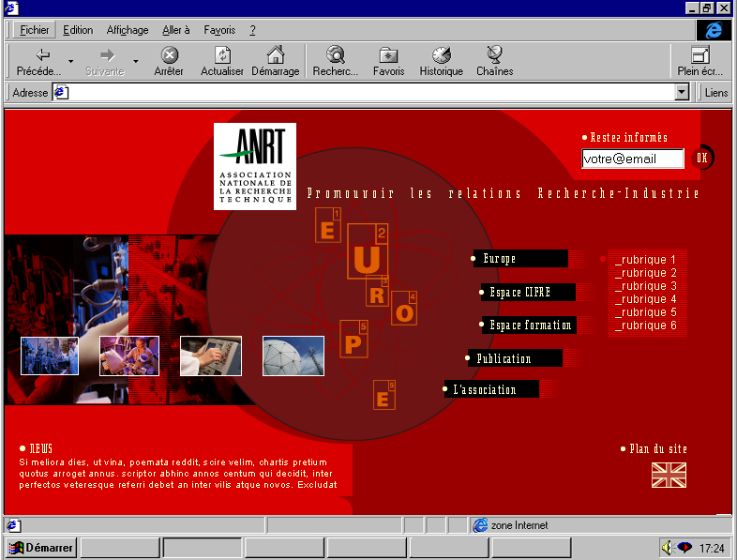The width and height of the screenshot is (737, 560).
Task: Click the British flag language icon
Action: click(x=669, y=476)
